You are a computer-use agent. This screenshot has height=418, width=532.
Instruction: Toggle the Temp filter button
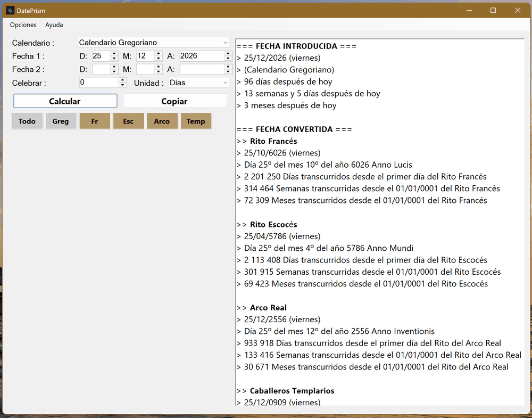[196, 121]
